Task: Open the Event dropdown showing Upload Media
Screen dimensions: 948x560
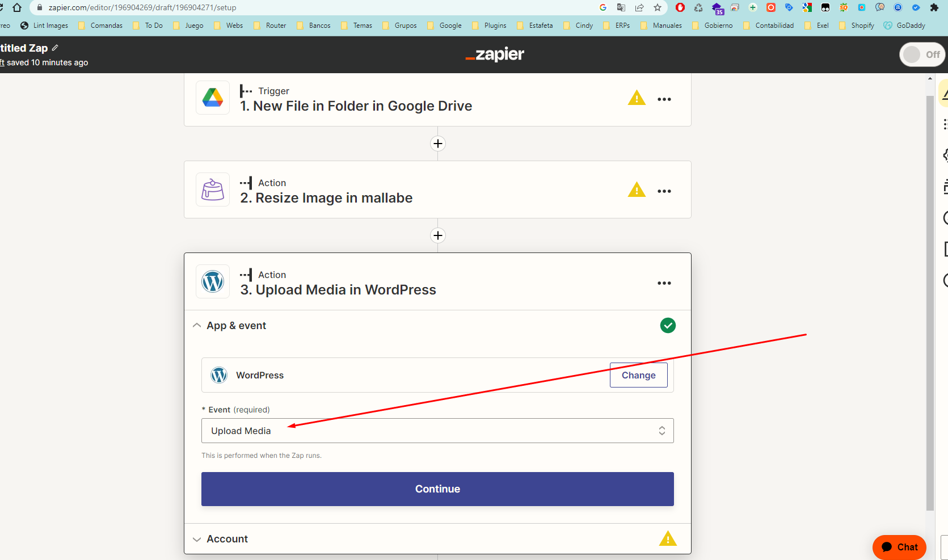Action: [437, 431]
